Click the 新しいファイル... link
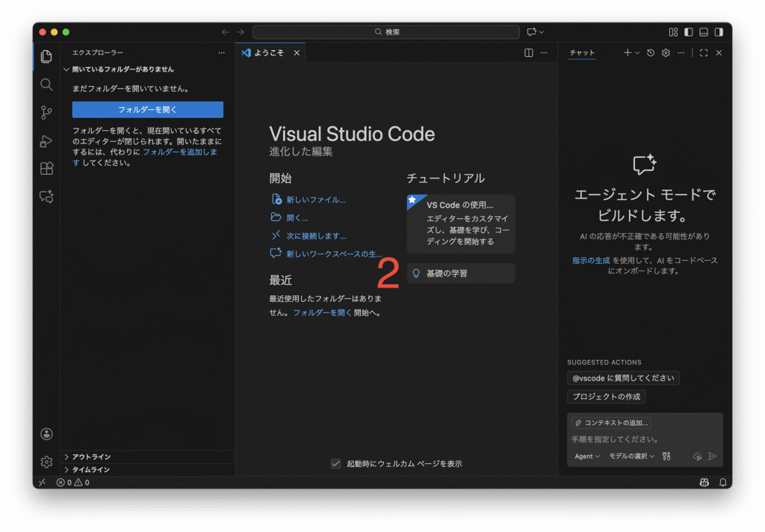765x532 pixels. coord(316,199)
